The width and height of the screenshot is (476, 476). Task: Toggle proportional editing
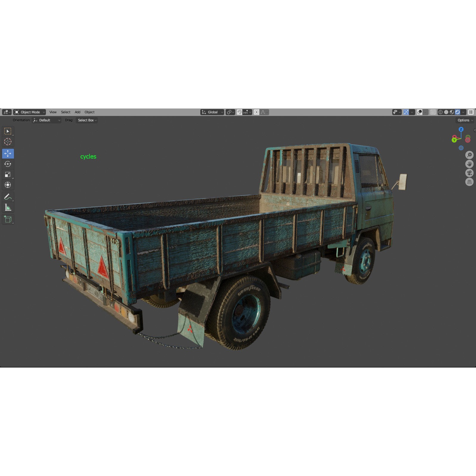pos(256,112)
